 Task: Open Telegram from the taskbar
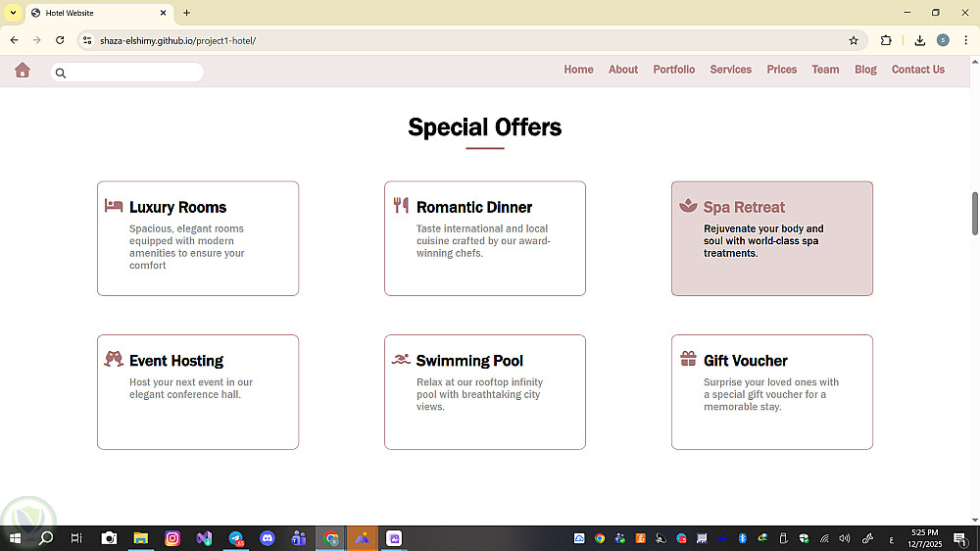[x=236, y=538]
